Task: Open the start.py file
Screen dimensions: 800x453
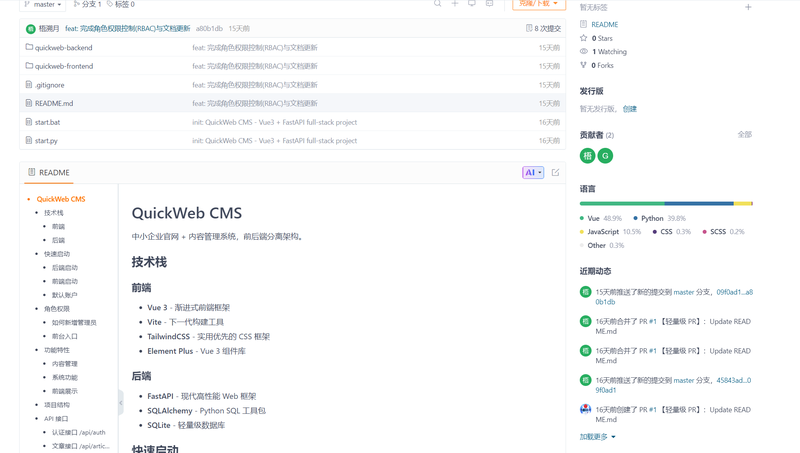Action: pos(46,140)
